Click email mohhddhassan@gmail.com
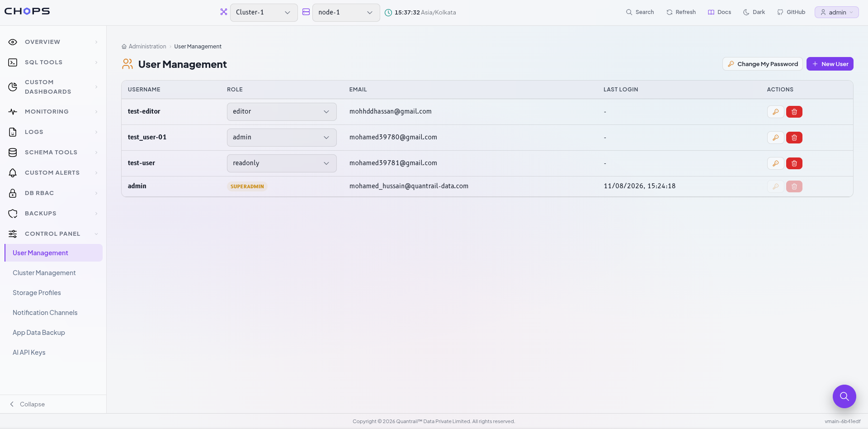868x429 pixels. 391,112
